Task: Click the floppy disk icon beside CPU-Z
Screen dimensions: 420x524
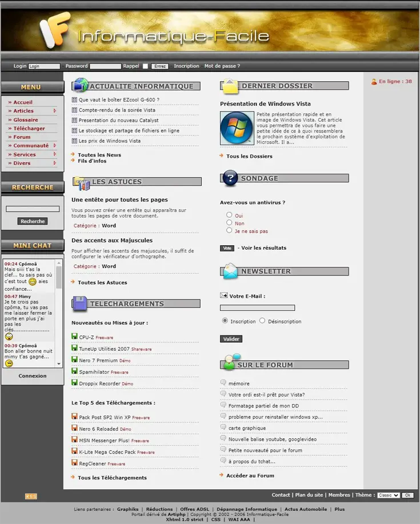Action: (74, 337)
